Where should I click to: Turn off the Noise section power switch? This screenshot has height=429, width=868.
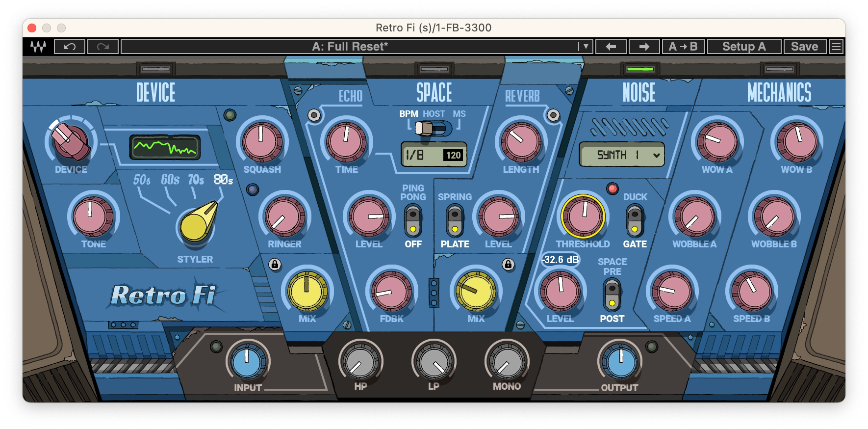[x=640, y=69]
